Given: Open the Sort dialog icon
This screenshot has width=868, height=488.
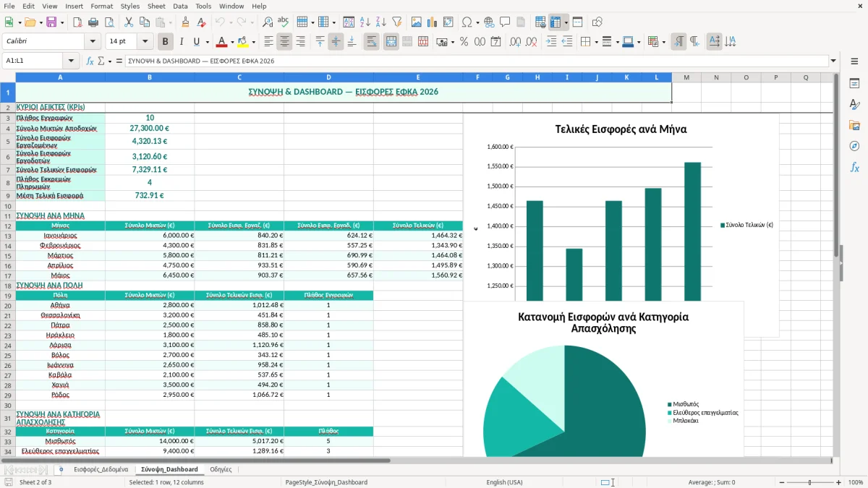Looking at the screenshot, I should coord(349,22).
